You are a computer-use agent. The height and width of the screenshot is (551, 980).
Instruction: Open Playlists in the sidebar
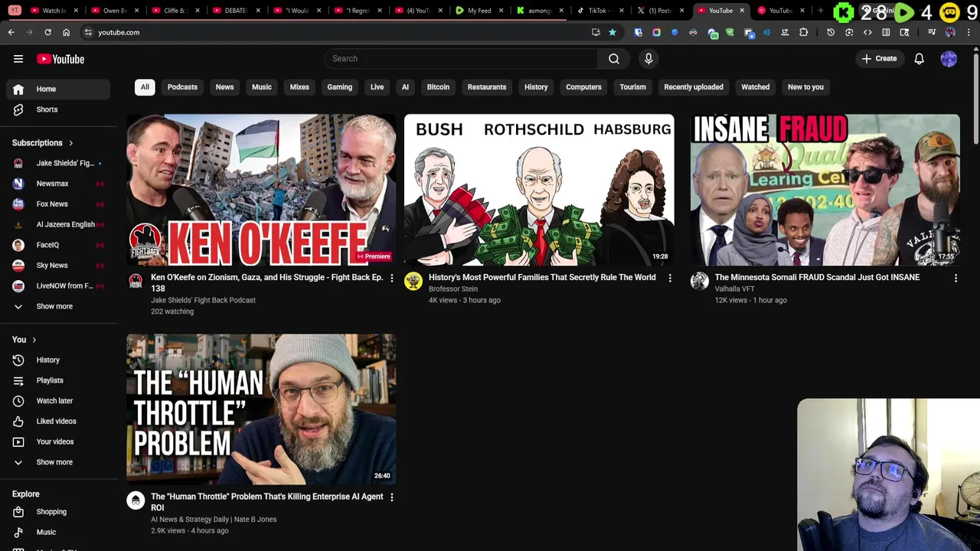click(x=58, y=380)
